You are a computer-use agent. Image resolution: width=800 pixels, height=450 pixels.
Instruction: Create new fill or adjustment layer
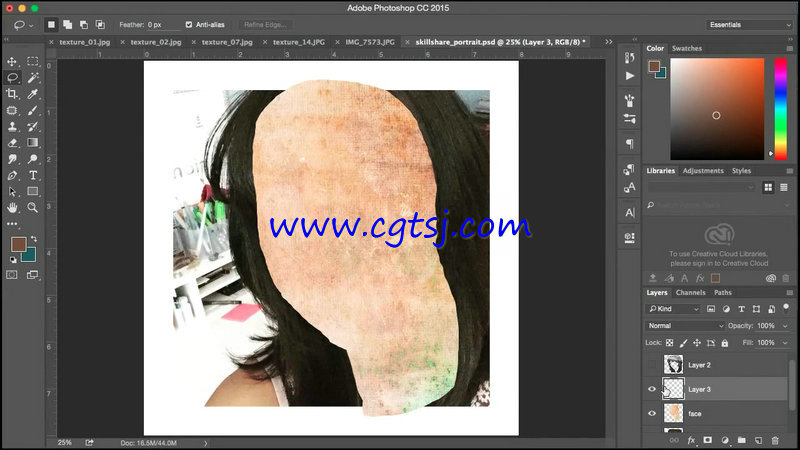[x=725, y=440]
